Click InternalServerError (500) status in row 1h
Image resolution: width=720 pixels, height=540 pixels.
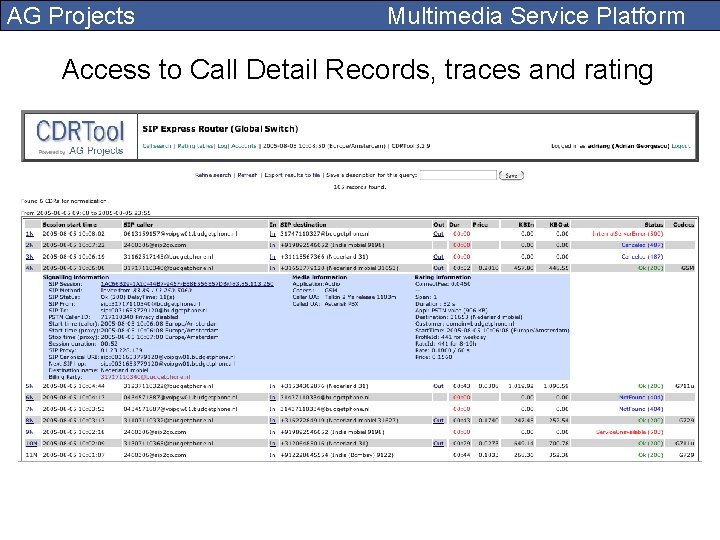coord(627,234)
